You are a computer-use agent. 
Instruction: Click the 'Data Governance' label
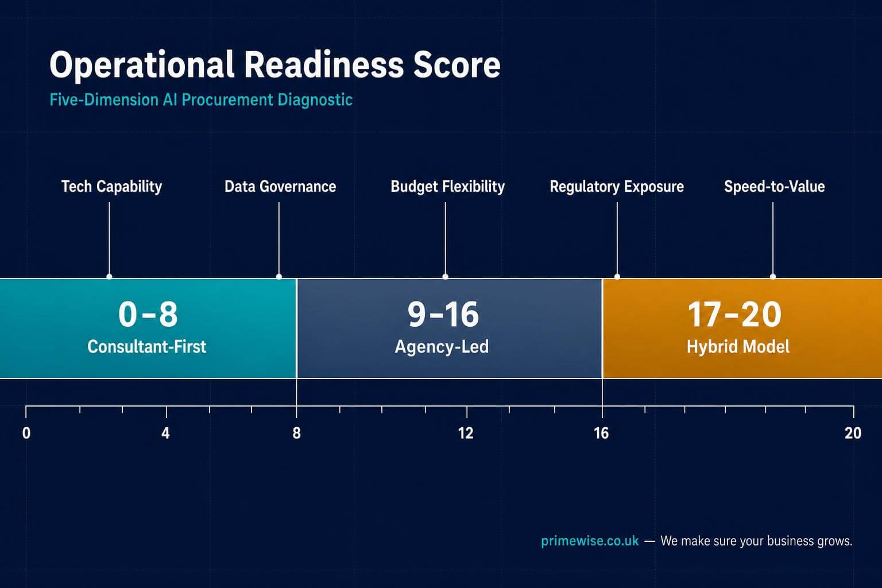coord(280,187)
